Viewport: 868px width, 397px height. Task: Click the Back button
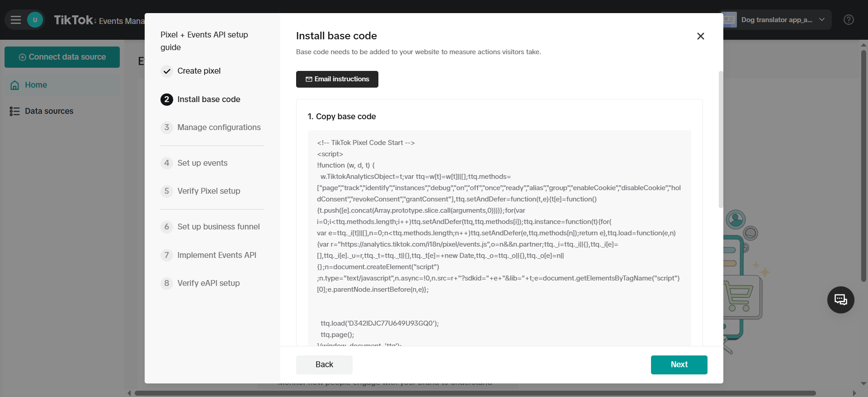[x=324, y=364]
